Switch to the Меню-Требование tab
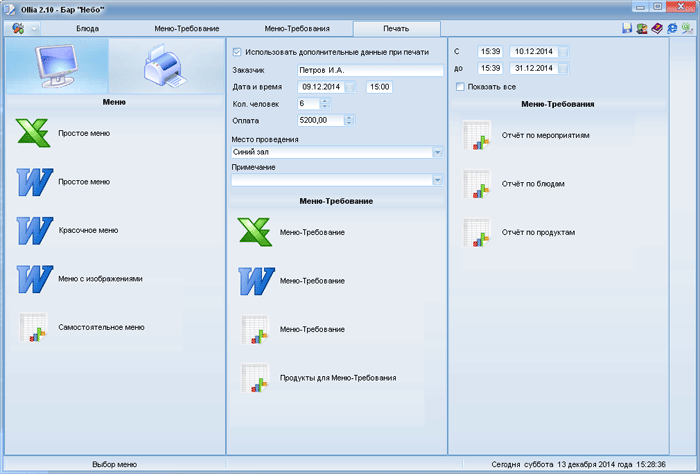 (x=187, y=29)
